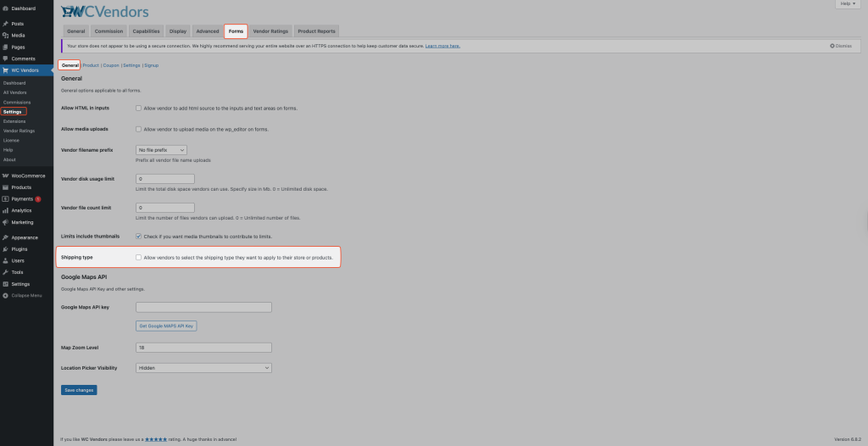Switch to the Product Reports tab

[317, 31]
